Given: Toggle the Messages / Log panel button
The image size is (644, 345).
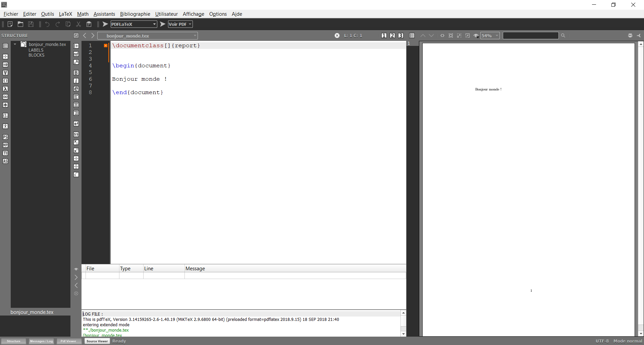Looking at the screenshot, I should click(x=41, y=341).
